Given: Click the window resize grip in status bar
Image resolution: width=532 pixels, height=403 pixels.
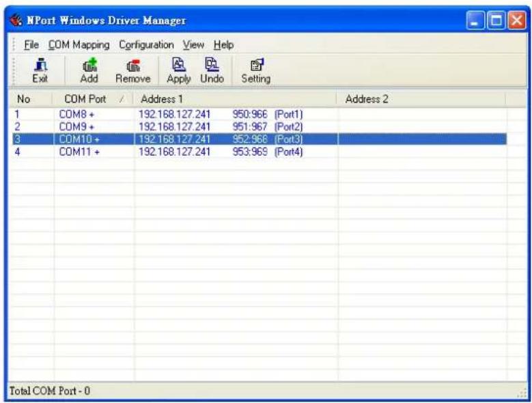Looking at the screenshot, I should point(522,393).
